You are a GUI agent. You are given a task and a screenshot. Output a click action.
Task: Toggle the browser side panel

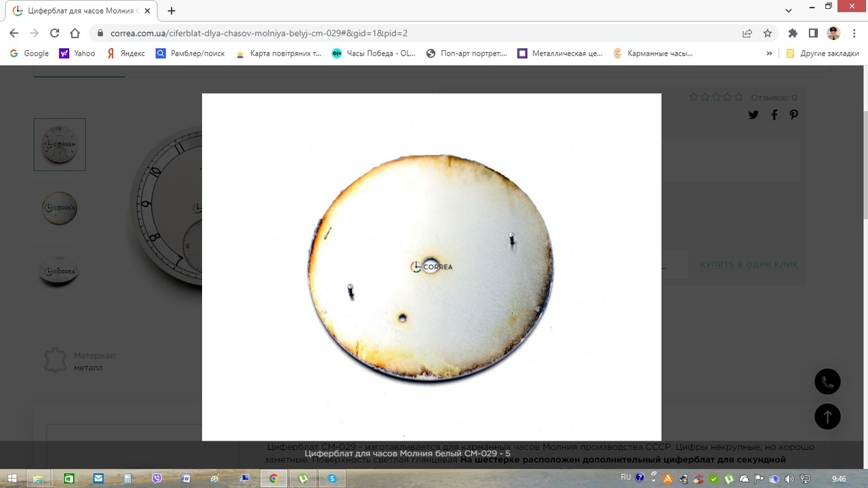[813, 33]
